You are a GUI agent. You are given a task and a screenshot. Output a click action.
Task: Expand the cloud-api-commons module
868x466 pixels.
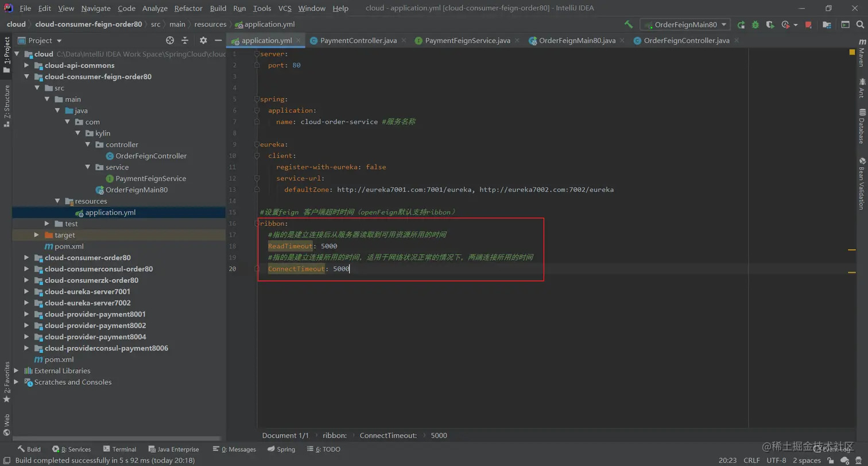click(x=26, y=66)
